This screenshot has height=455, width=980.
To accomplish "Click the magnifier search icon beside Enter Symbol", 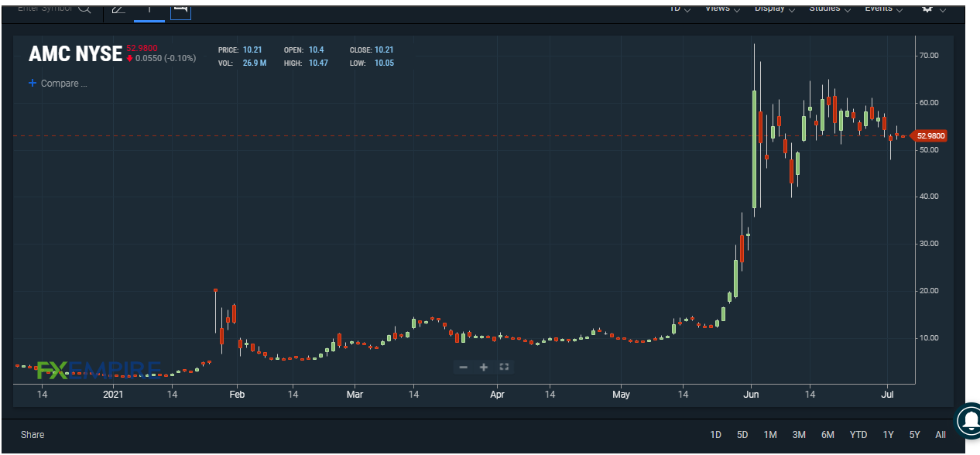I will tap(84, 9).
